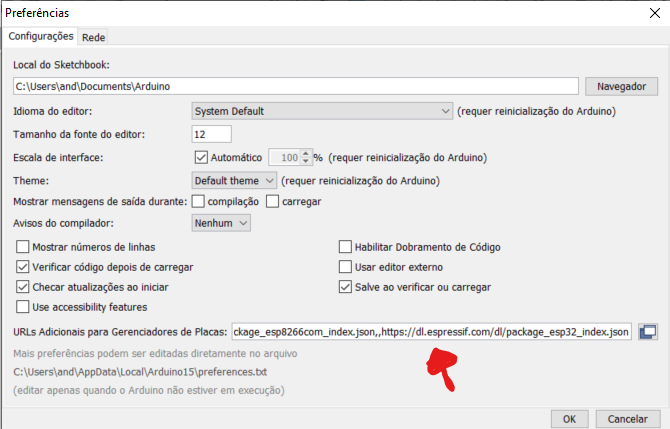Open the Idioma do editor dropdown

pyautogui.click(x=322, y=111)
